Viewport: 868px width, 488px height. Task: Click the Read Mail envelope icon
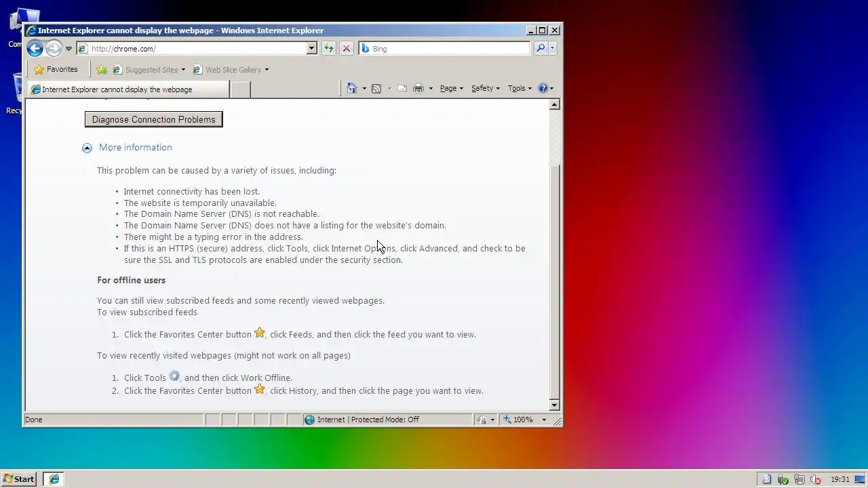pyautogui.click(x=402, y=88)
